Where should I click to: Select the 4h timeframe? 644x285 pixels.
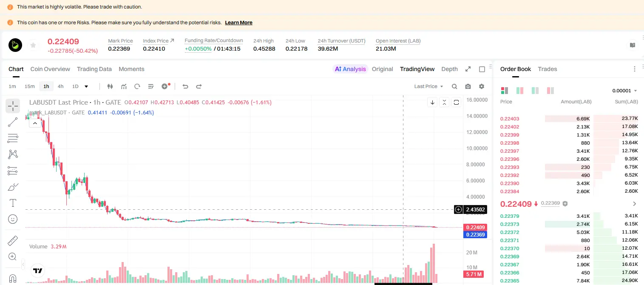point(60,86)
